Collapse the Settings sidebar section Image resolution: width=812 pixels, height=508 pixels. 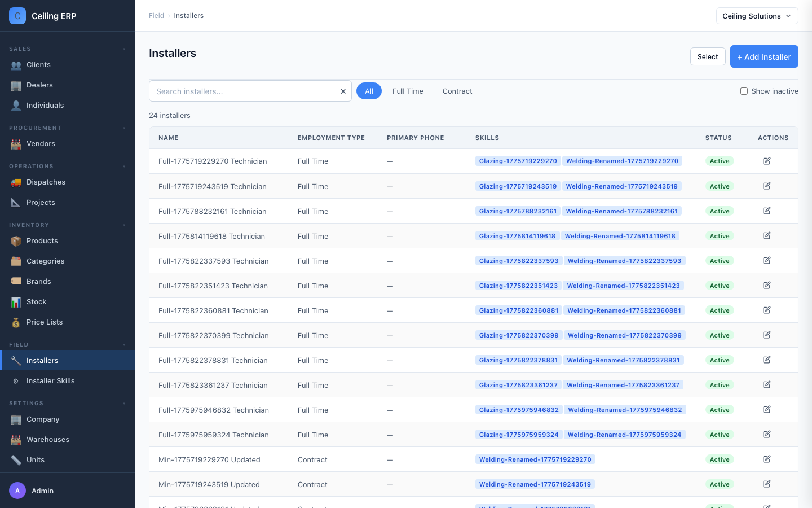tap(124, 404)
